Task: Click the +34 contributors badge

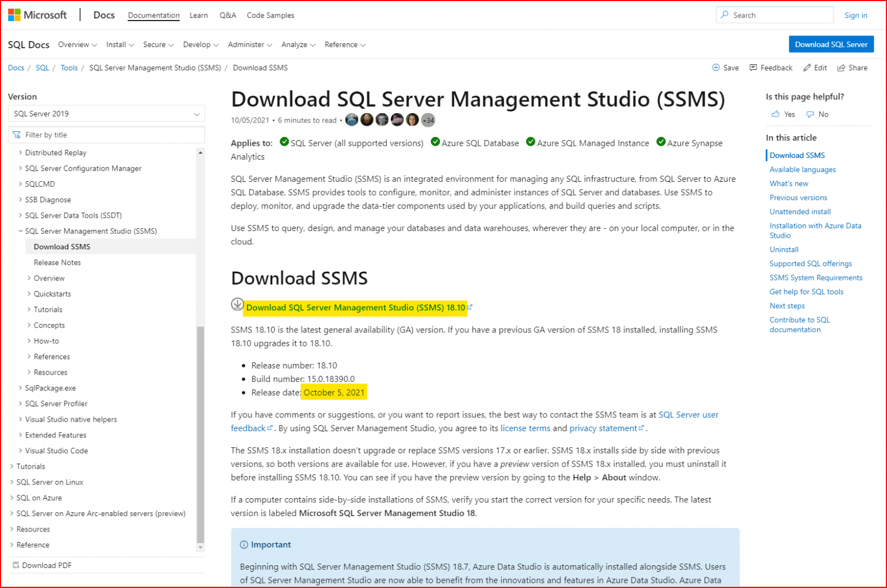Action: [x=428, y=120]
